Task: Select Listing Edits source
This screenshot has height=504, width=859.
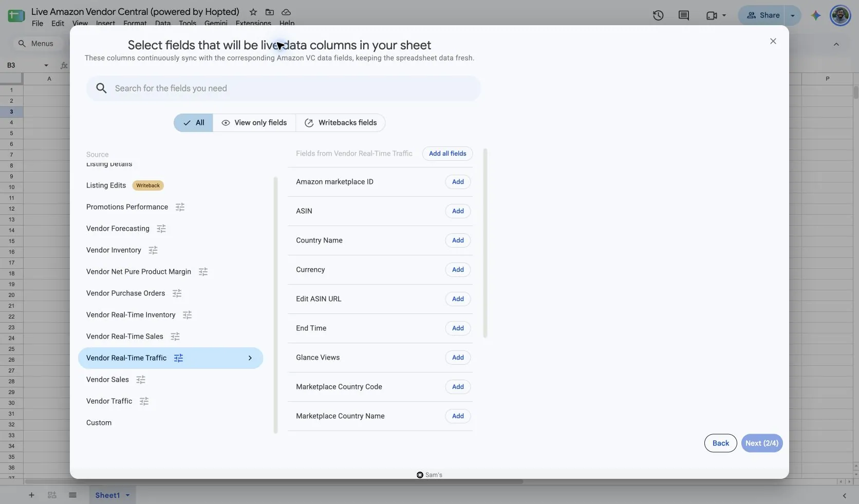Action: tap(106, 185)
